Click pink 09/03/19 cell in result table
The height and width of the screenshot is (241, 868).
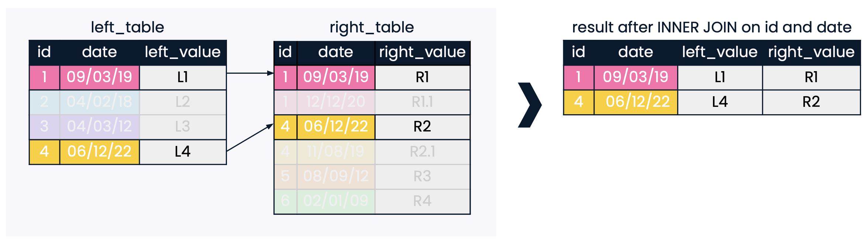635,77
